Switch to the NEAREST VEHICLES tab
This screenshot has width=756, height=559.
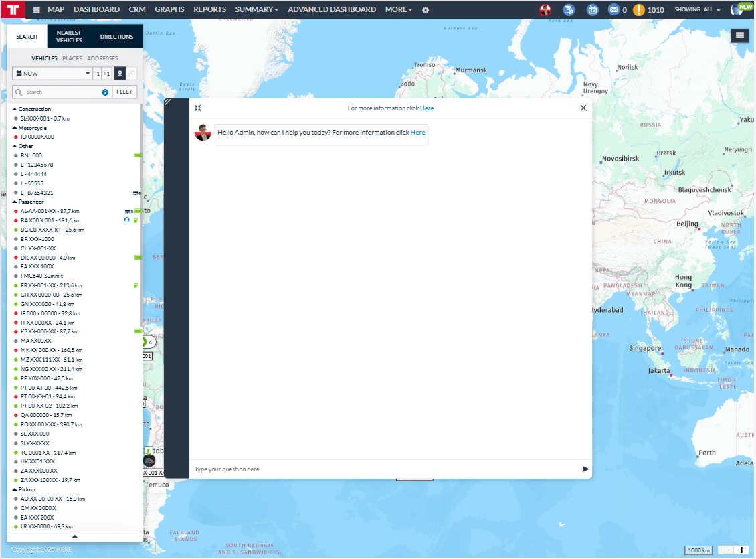69,37
